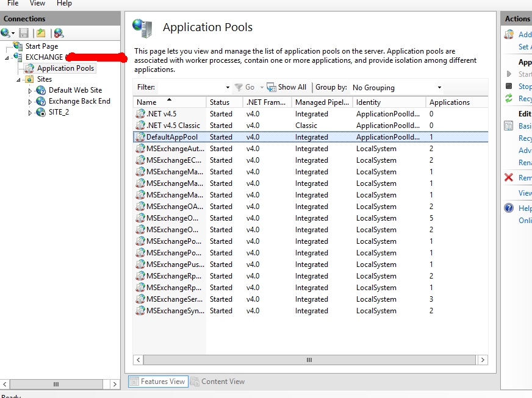Switch to the Features View tab
Viewport: 532px width, 398px height.
158,382
